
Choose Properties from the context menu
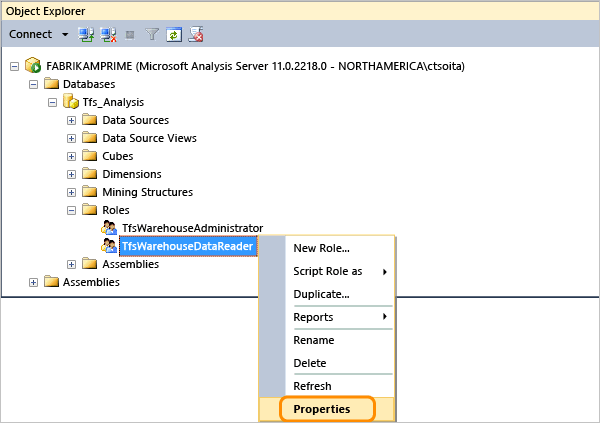click(321, 409)
